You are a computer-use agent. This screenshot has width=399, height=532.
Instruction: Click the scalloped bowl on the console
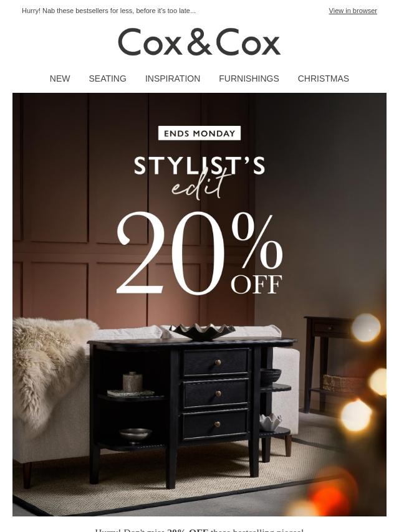pos(203,331)
